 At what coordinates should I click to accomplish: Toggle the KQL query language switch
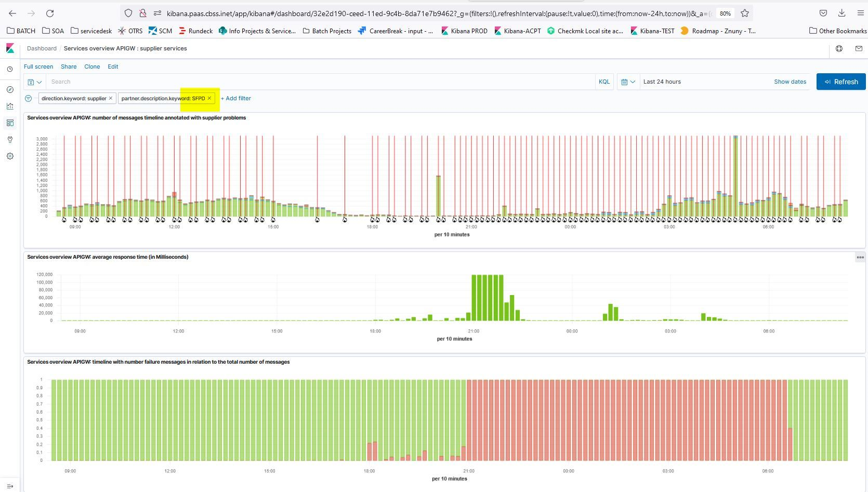604,82
